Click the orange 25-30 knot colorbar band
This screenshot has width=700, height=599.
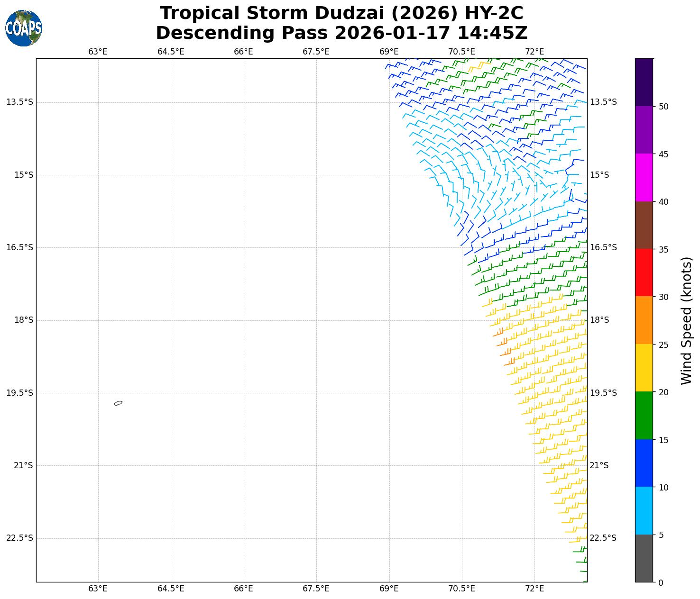pyautogui.click(x=644, y=320)
